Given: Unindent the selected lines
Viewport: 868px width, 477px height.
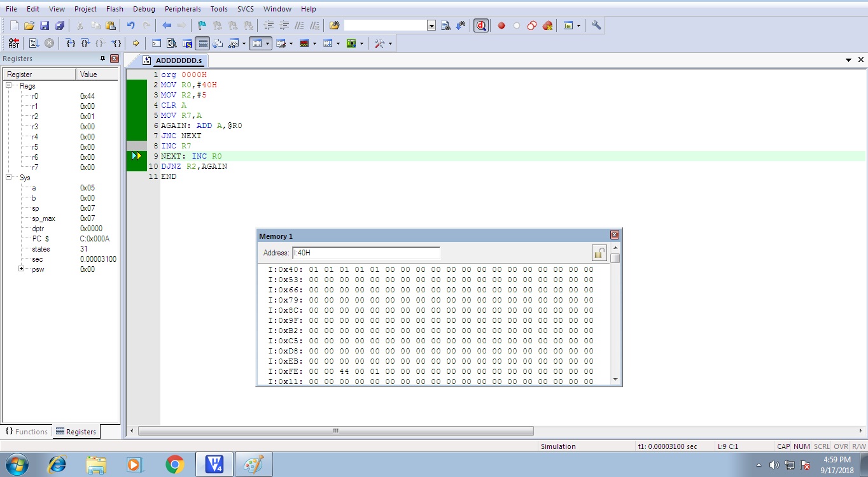Looking at the screenshot, I should (284, 25).
